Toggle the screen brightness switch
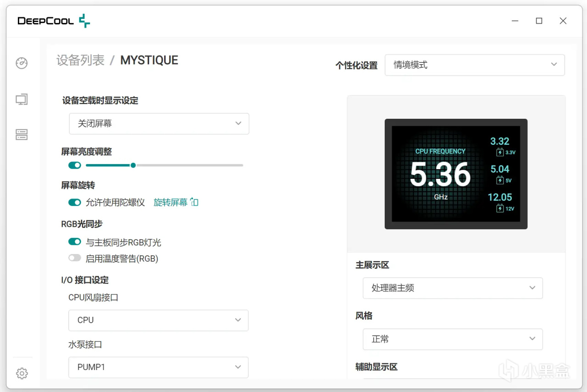 click(x=75, y=165)
